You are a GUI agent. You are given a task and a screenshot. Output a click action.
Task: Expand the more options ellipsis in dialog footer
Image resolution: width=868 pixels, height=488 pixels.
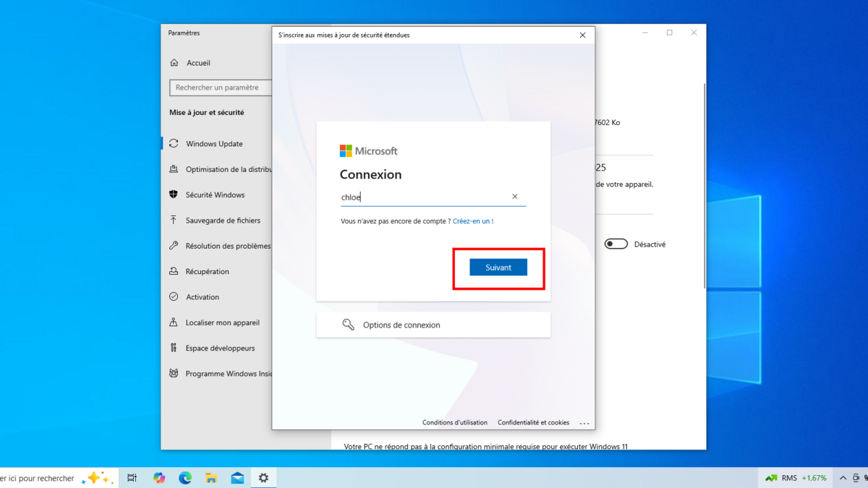coord(584,423)
